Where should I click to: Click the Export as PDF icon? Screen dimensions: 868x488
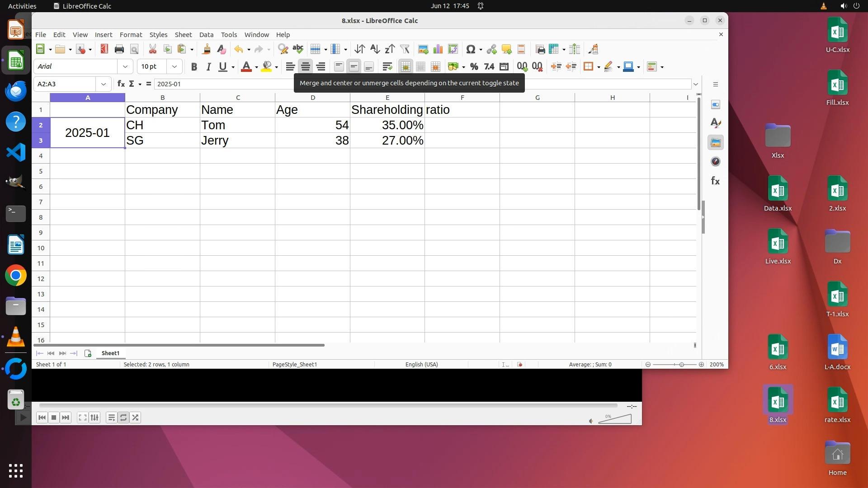coord(104,49)
